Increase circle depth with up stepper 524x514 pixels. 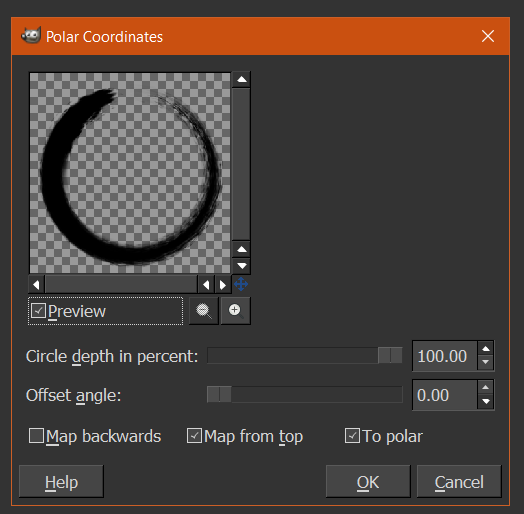486,349
